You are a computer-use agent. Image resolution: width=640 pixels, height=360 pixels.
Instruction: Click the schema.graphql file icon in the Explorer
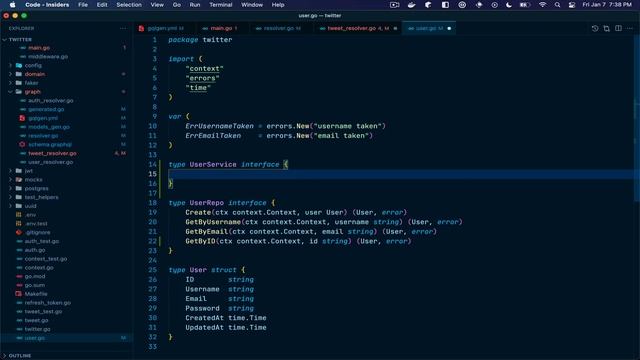click(x=22, y=144)
